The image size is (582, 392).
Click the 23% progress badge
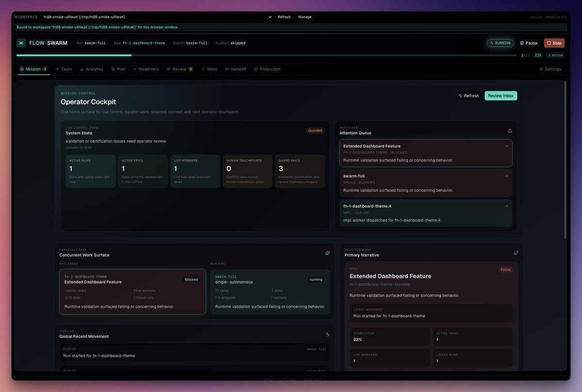pos(538,55)
